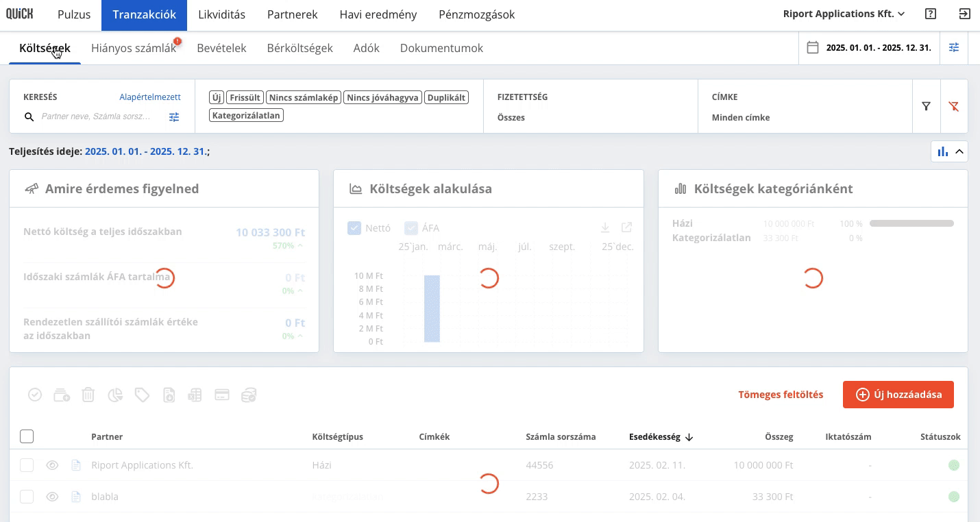Check the Riport Applications Kft. row checkbox
Viewport: 980px width, 522px height.
click(x=27, y=465)
